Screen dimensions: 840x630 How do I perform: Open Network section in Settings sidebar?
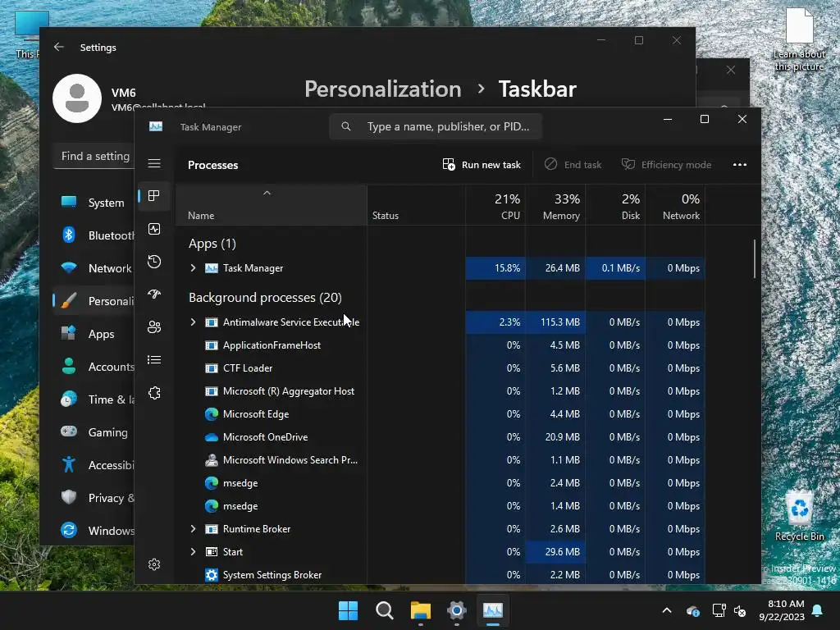click(94, 268)
